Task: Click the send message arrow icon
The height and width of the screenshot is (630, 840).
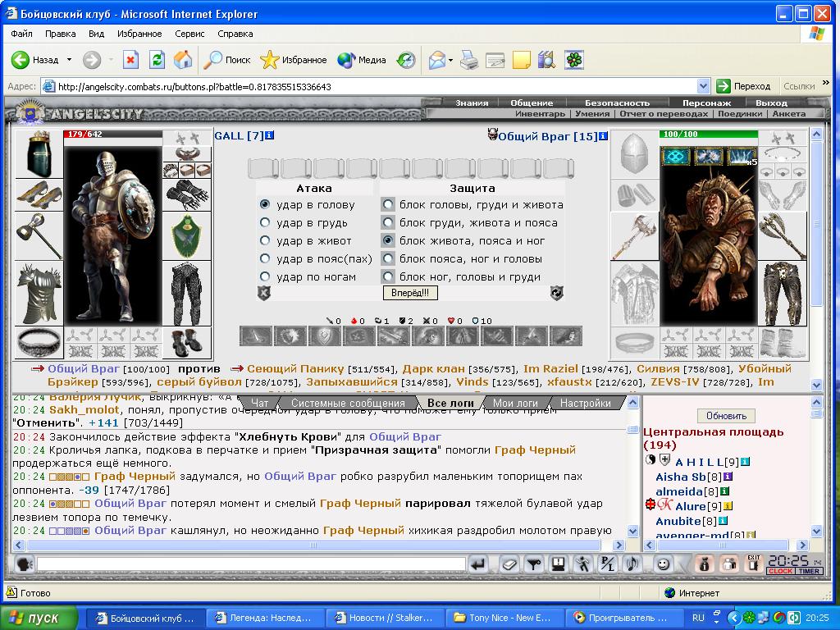Action: 478,564
